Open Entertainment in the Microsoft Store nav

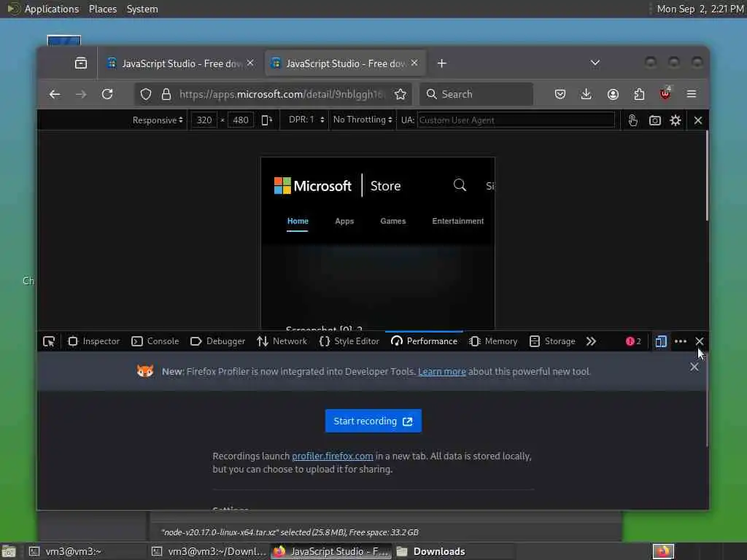point(458,221)
